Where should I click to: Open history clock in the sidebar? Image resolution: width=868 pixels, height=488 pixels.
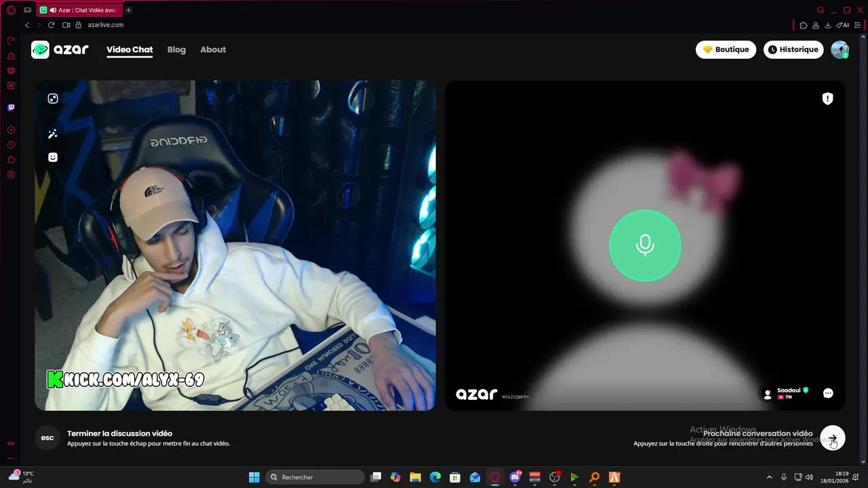[11, 145]
